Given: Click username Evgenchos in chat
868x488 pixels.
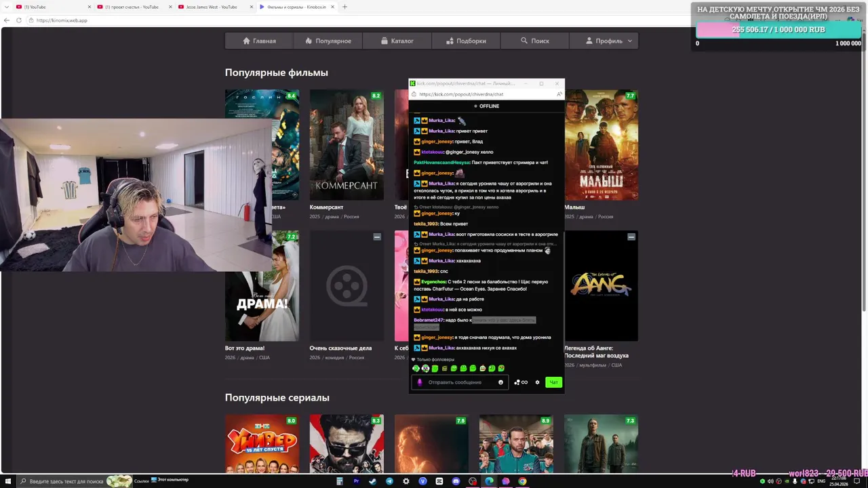Looking at the screenshot, I should pyautogui.click(x=434, y=282).
